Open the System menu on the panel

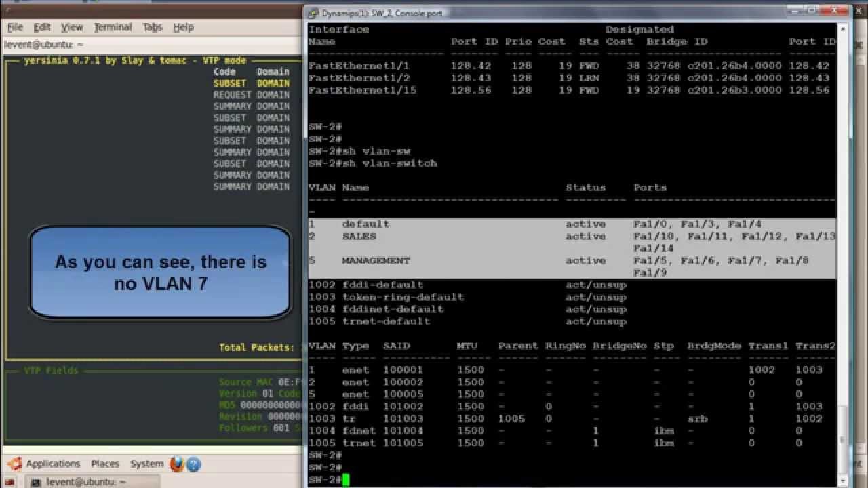147,464
